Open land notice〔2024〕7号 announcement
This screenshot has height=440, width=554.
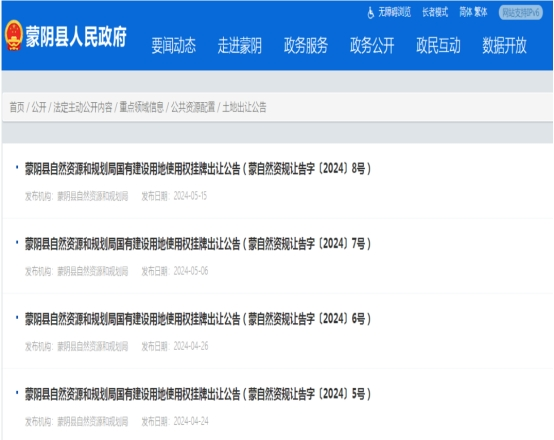198,244
